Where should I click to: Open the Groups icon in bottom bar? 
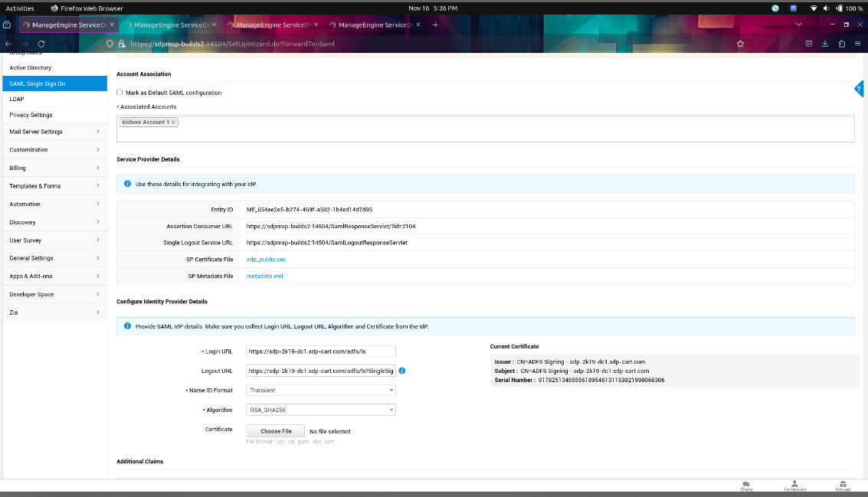coord(843,486)
